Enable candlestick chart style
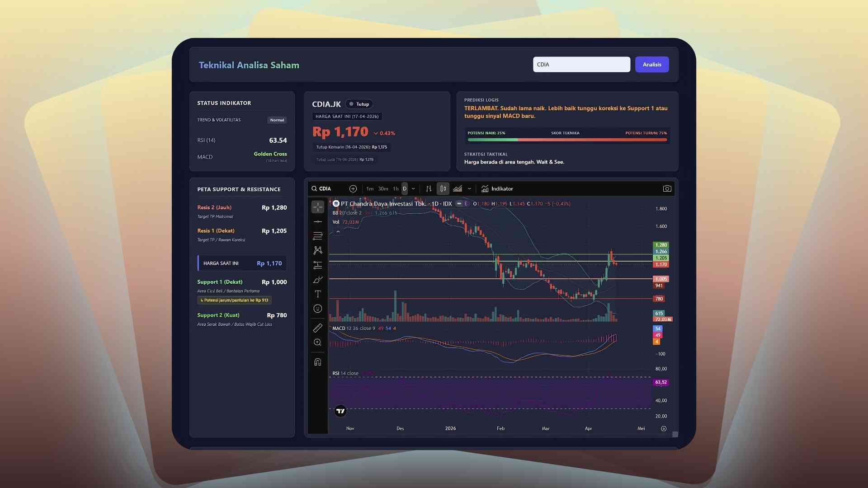The width and height of the screenshot is (868, 488). point(443,188)
